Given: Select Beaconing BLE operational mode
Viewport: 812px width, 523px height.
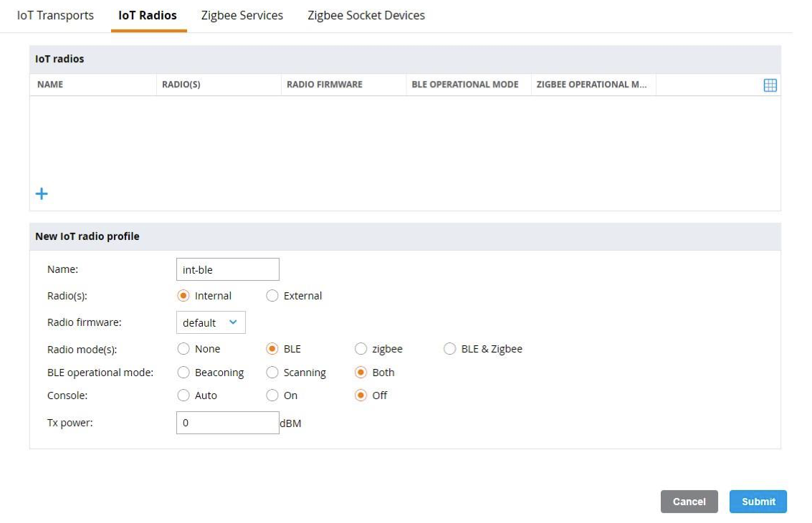Looking at the screenshot, I should [183, 373].
